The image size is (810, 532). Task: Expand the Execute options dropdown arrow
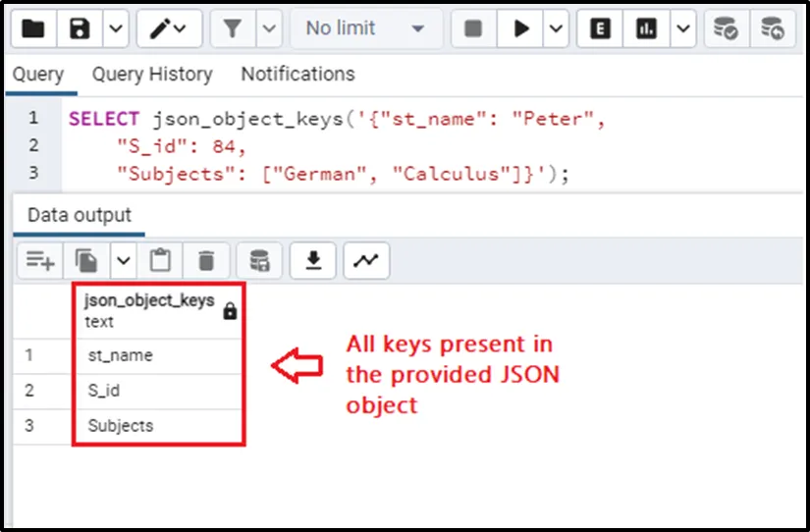click(558, 28)
